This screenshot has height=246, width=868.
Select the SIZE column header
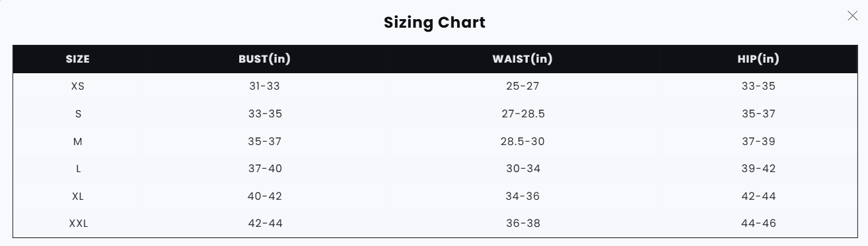78,59
